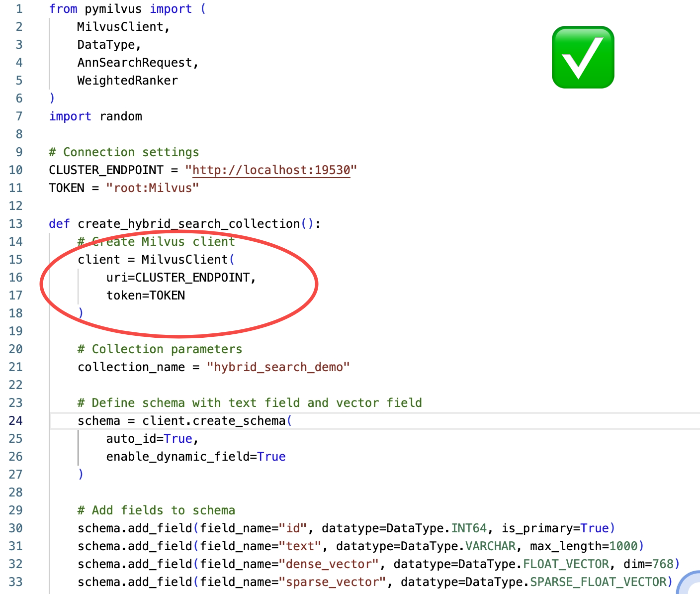The image size is (700, 594).
Task: Click line number 1 in the gutter
Action: point(19,9)
